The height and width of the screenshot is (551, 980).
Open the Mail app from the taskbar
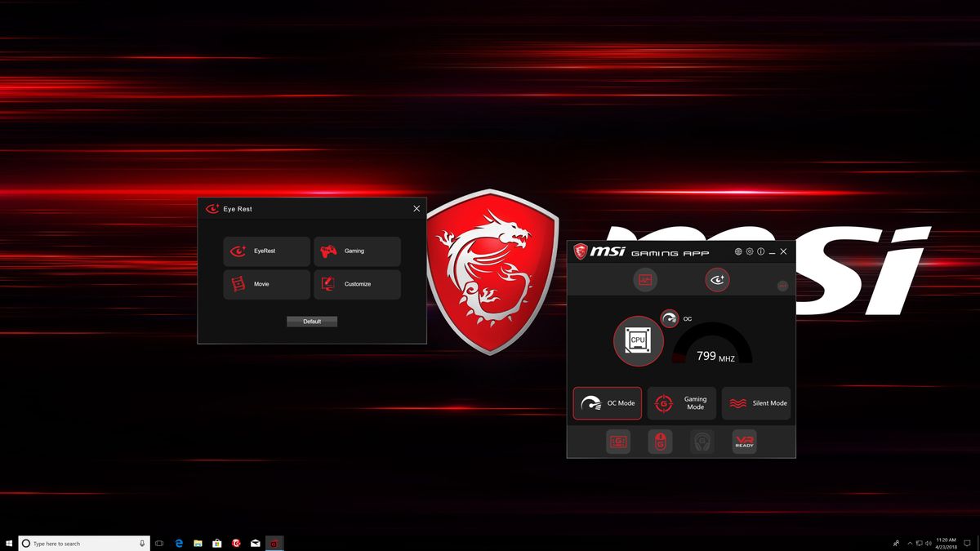[256, 543]
